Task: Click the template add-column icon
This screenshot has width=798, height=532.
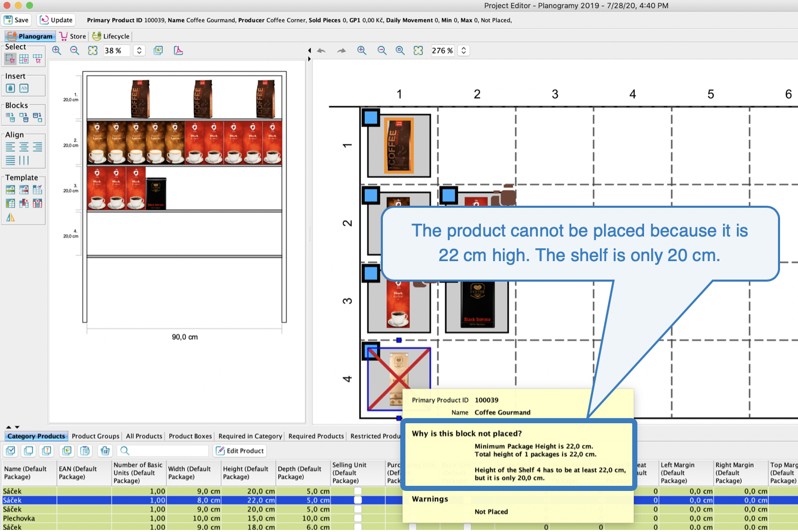Action: tap(10, 203)
